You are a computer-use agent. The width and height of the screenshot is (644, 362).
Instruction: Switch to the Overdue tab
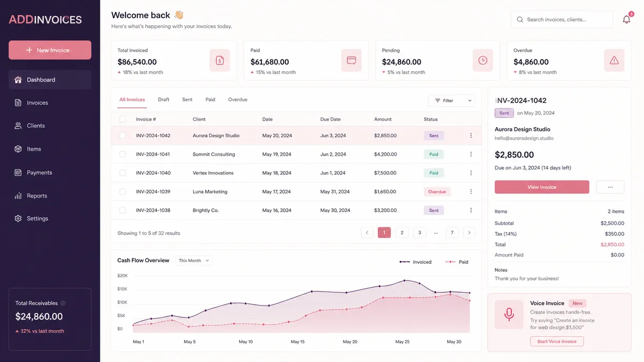pos(238,100)
